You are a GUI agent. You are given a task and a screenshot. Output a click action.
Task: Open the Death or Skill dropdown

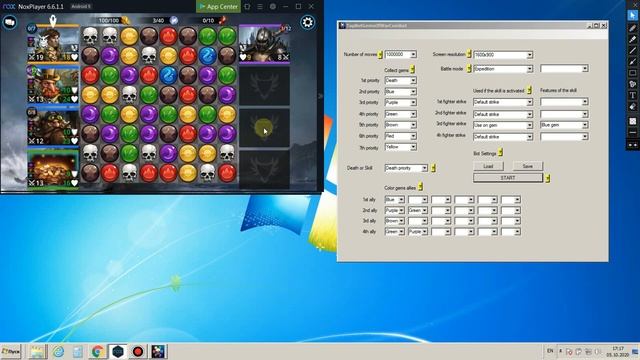406,168
